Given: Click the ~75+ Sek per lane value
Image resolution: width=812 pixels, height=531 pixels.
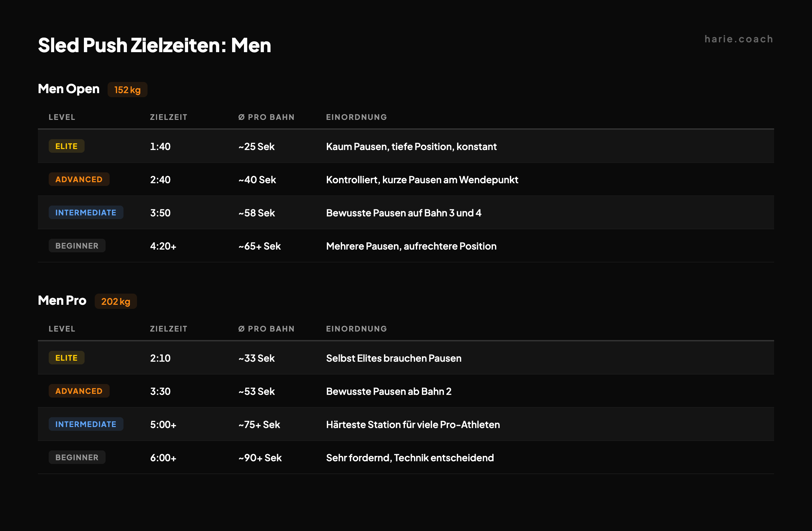Looking at the screenshot, I should click(259, 424).
